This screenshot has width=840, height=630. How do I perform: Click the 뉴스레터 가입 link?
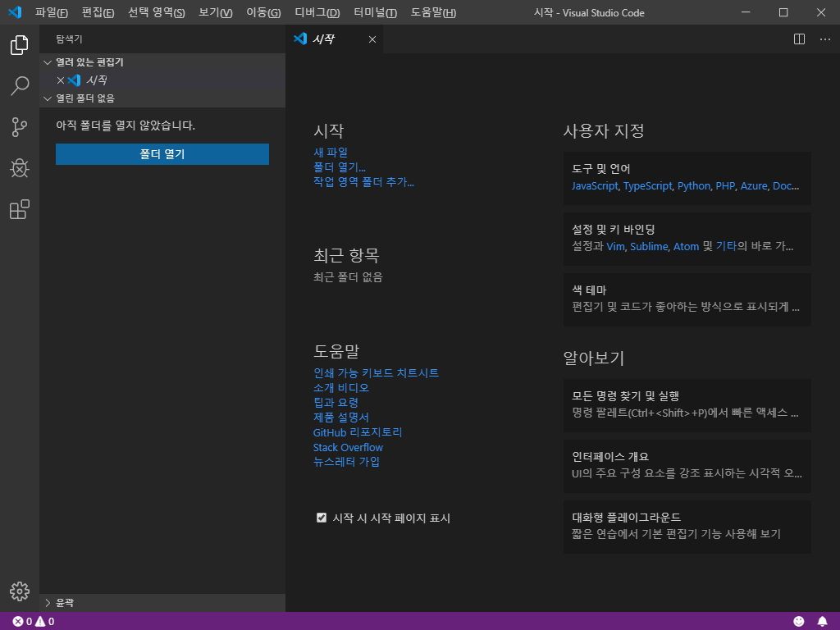coord(347,462)
